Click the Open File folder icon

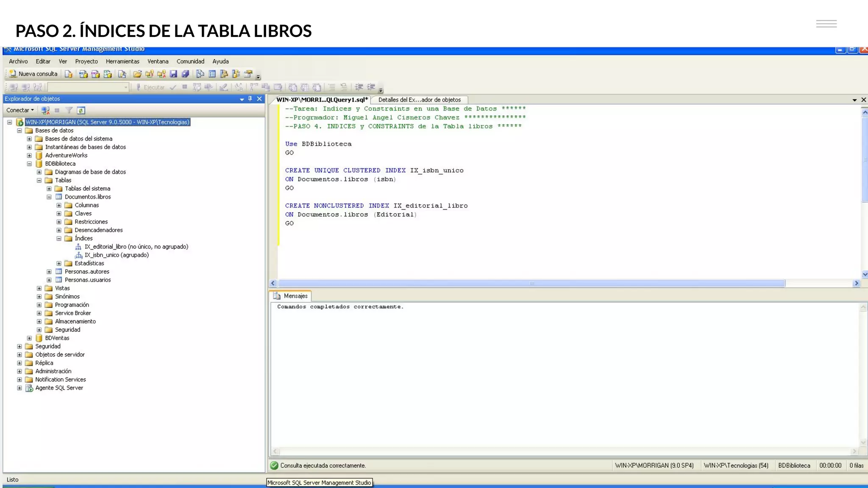pyautogui.click(x=137, y=74)
